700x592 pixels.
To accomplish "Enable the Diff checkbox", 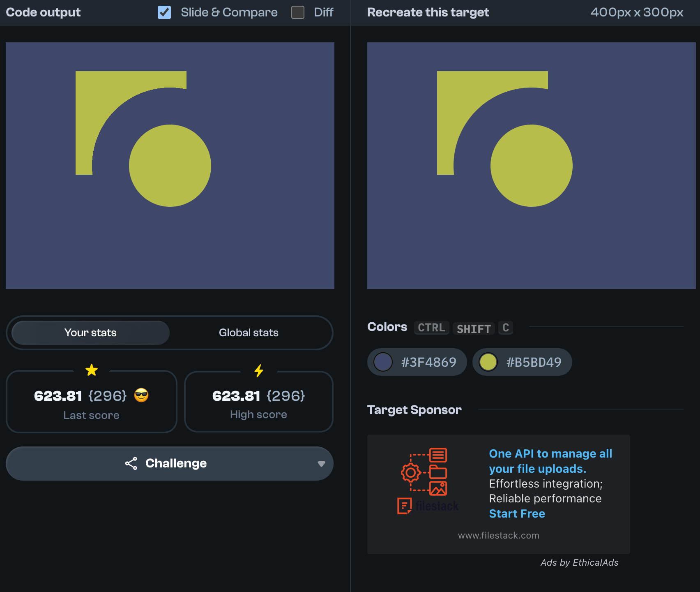I will click(x=298, y=12).
